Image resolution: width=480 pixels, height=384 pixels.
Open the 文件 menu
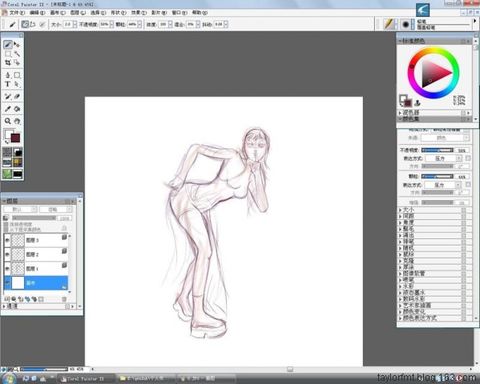point(17,13)
